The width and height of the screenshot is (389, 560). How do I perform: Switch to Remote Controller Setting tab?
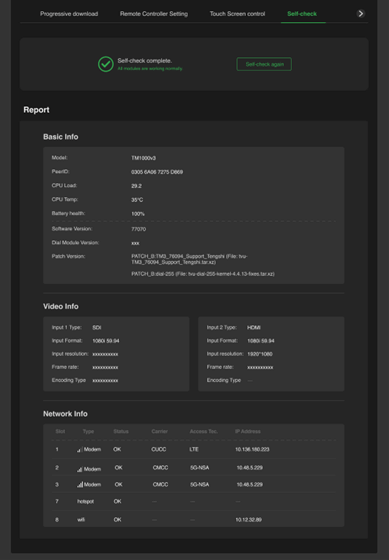(154, 14)
